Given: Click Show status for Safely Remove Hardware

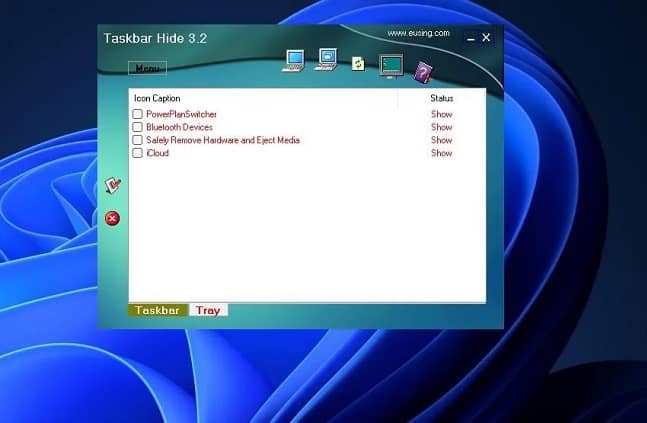Looking at the screenshot, I should (x=442, y=140).
